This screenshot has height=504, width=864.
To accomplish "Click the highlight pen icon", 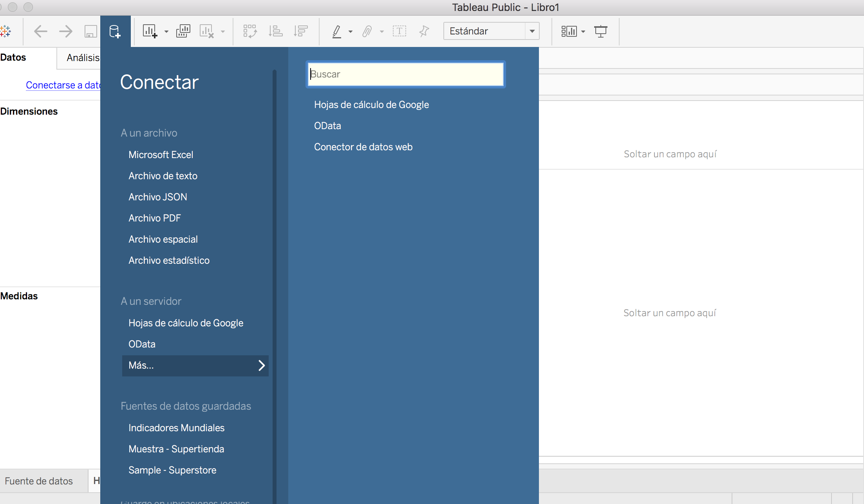I will (x=336, y=31).
